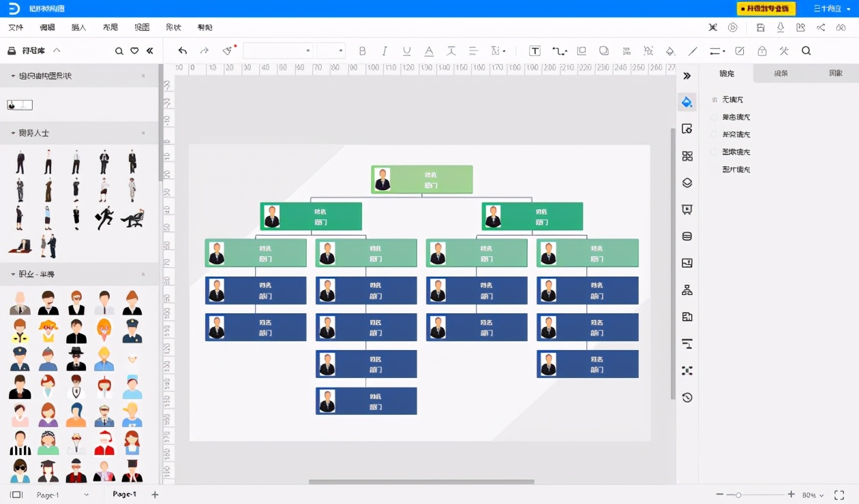Open the 80% zoom level dropdown
This screenshot has height=504, width=859.
coord(813,494)
